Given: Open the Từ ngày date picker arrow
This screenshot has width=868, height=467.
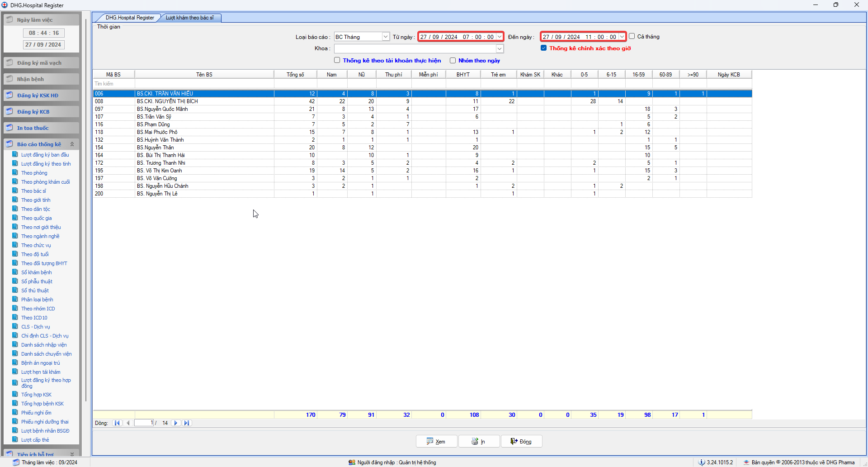Looking at the screenshot, I should (500, 37).
